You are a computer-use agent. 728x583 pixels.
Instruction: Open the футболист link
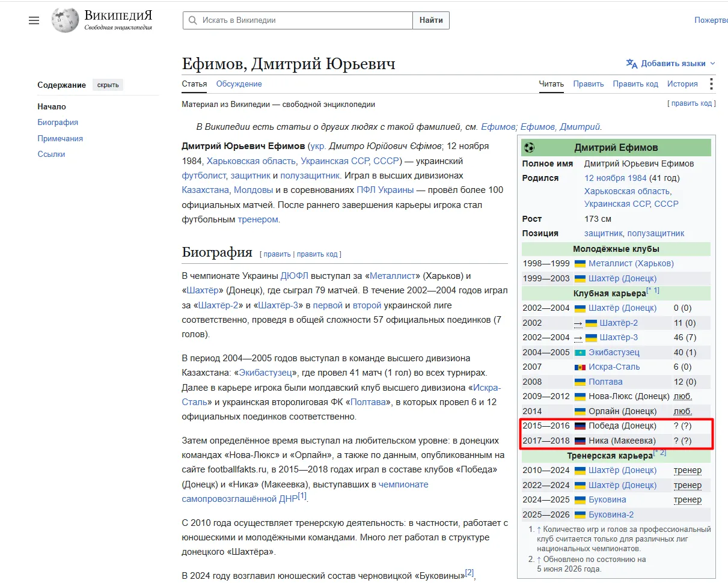(x=204, y=176)
